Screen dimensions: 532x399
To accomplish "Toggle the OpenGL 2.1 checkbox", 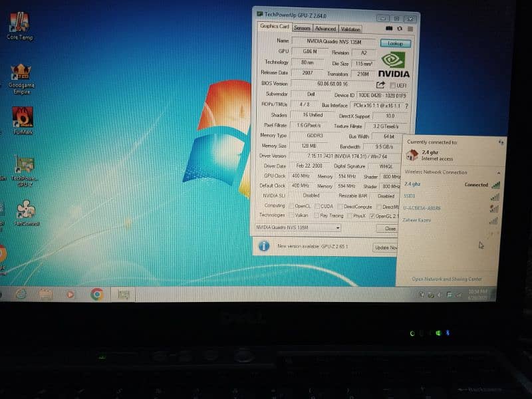I will pos(372,216).
